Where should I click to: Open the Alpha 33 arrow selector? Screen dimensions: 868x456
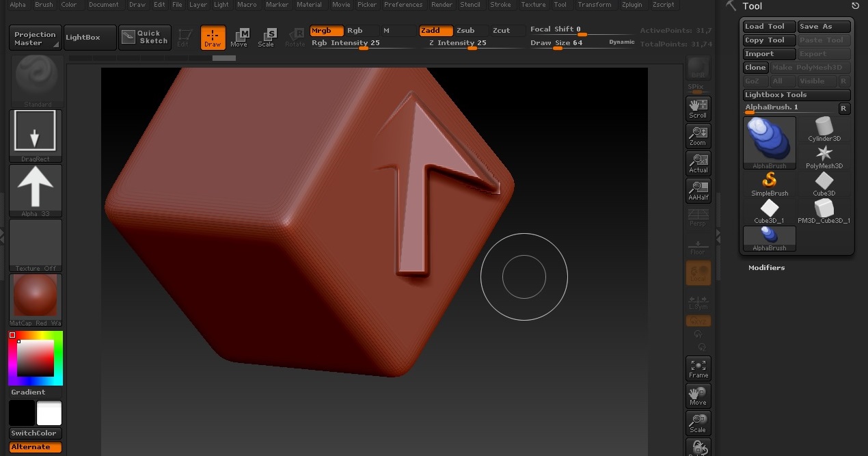(x=36, y=191)
